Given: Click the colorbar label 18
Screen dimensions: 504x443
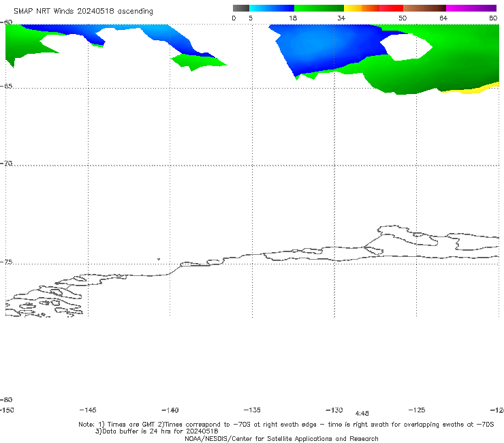Looking at the screenshot, I should coord(293,18).
